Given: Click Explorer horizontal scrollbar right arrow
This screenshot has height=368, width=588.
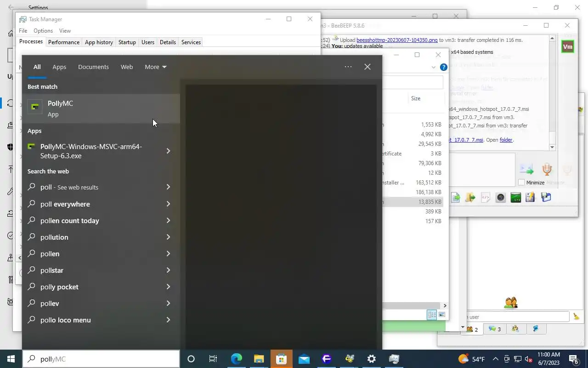Looking at the screenshot, I should click(x=445, y=305).
